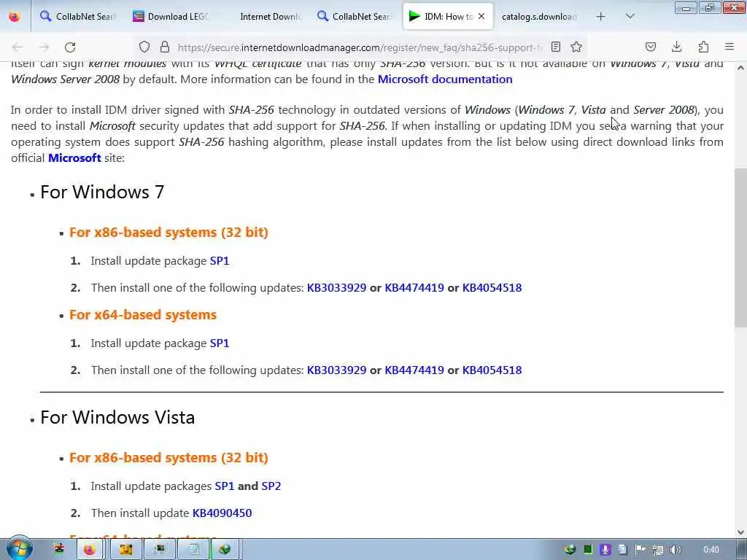Click page scrollbar down arrow
Viewport: 747px width, 560px height.
point(740,532)
